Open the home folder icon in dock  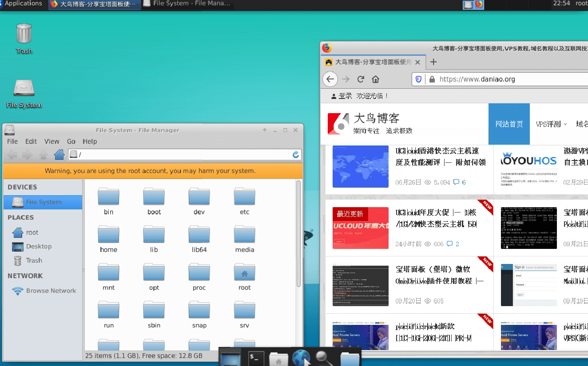click(x=278, y=358)
